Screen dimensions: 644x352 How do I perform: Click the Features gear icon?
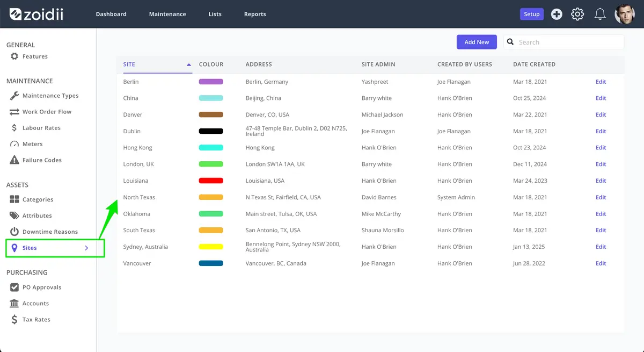pyautogui.click(x=14, y=56)
